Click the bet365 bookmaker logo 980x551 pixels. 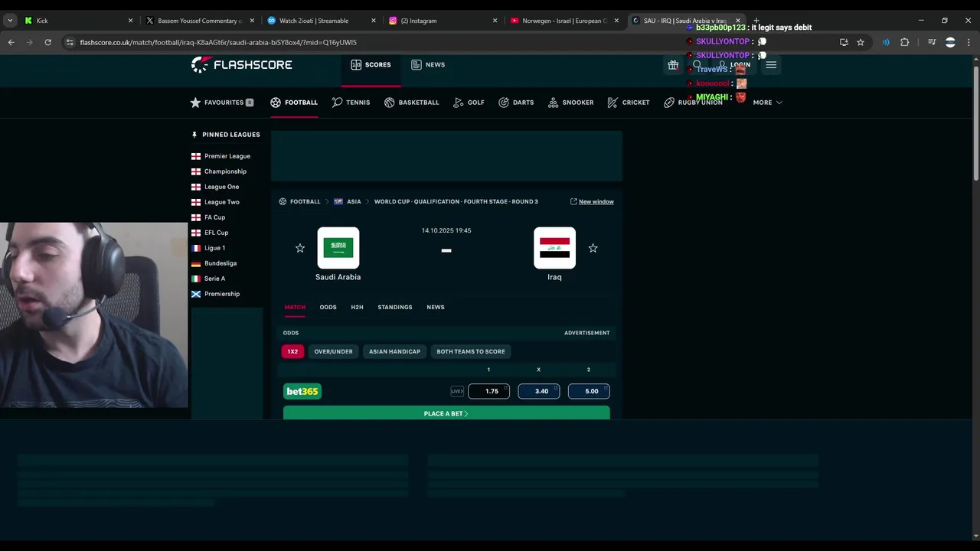[302, 391]
